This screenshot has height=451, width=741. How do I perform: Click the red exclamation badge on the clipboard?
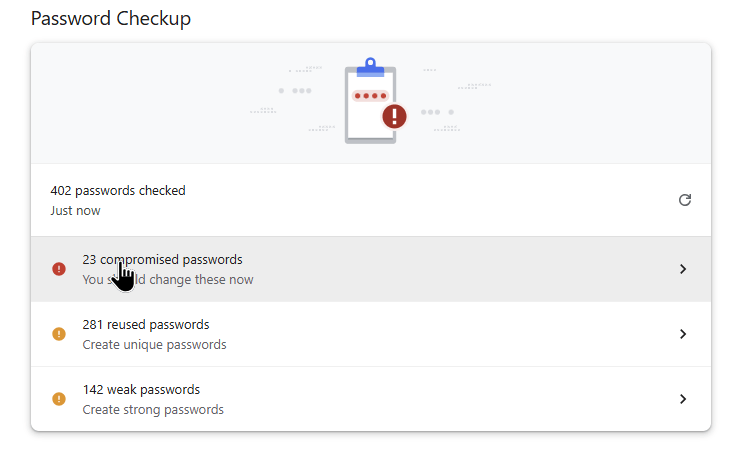click(x=395, y=116)
